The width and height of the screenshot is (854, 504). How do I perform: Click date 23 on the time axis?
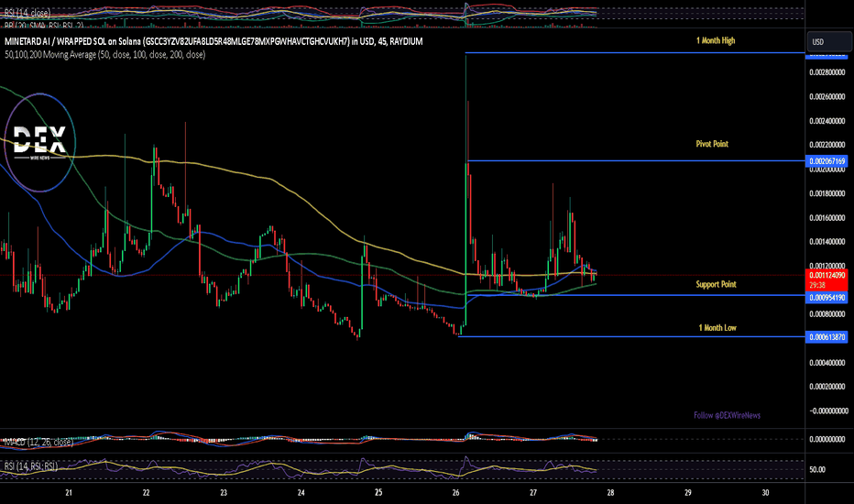[224, 493]
